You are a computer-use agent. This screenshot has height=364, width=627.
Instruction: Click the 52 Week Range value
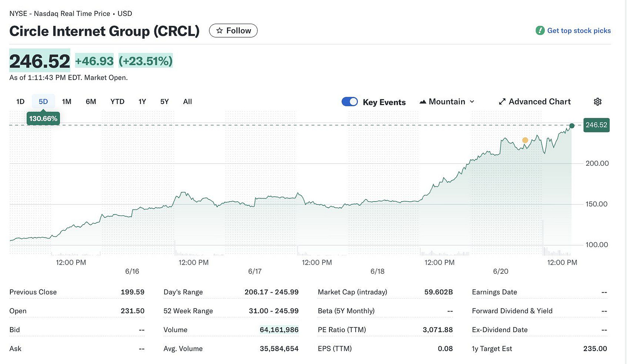tap(274, 311)
